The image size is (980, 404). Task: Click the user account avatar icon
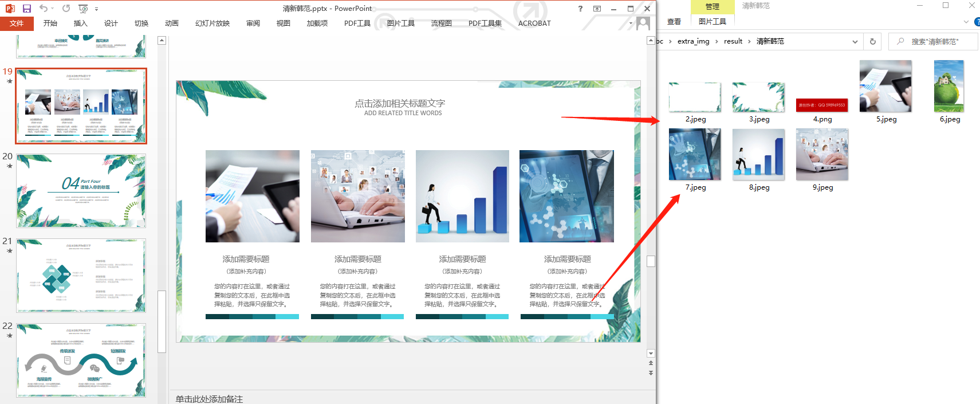pos(643,23)
